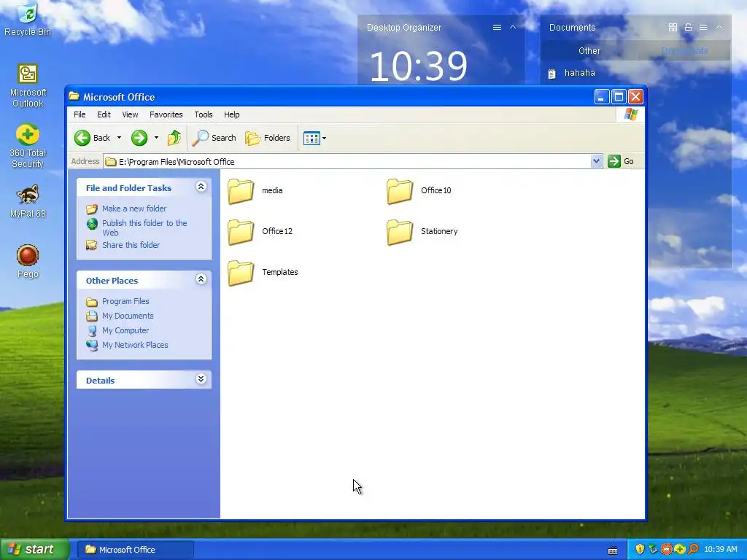Collapse the Other Places panel
747x560 pixels.
[x=201, y=279]
